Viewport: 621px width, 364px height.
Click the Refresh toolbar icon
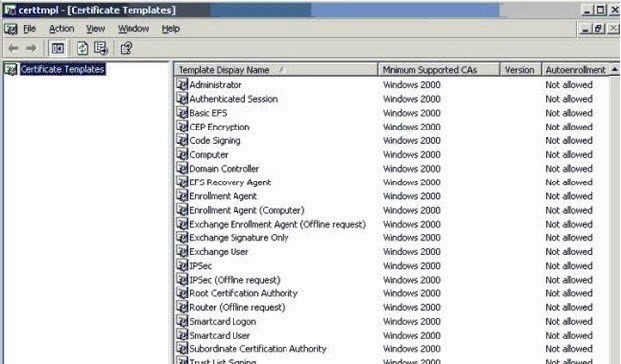click(x=82, y=48)
